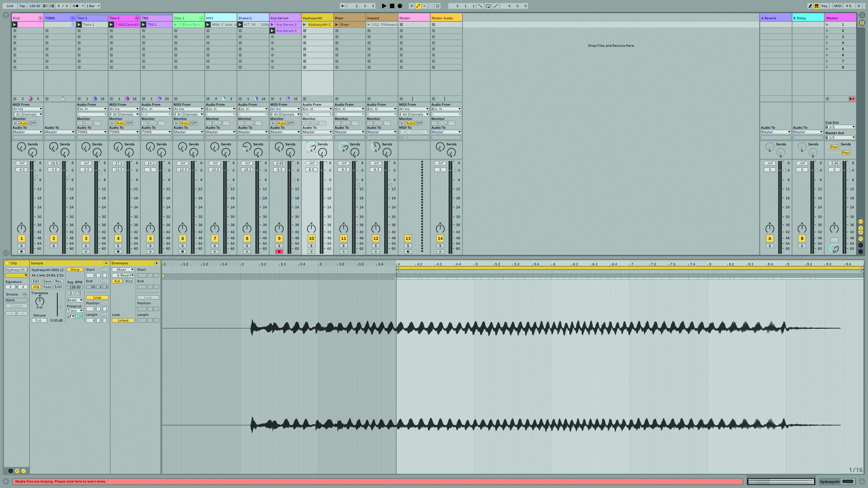Show the Envelopes box arrow toggle
This screenshot has height=488, width=868.
click(156, 263)
